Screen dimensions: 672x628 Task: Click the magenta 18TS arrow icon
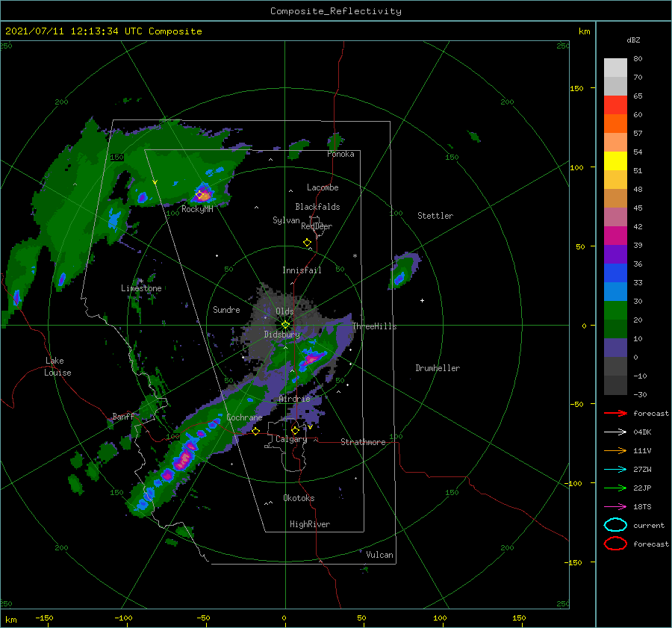click(x=615, y=507)
